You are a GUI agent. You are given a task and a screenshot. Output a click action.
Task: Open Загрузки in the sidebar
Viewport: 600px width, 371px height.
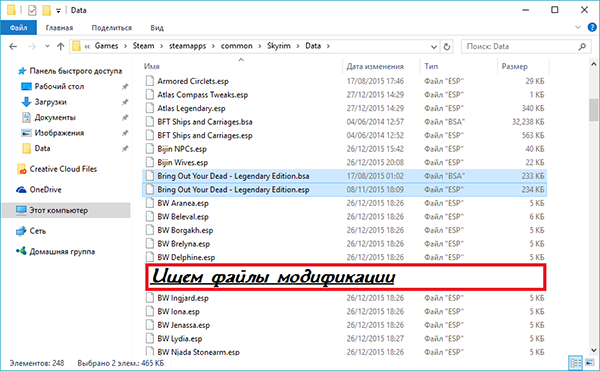pos(50,102)
